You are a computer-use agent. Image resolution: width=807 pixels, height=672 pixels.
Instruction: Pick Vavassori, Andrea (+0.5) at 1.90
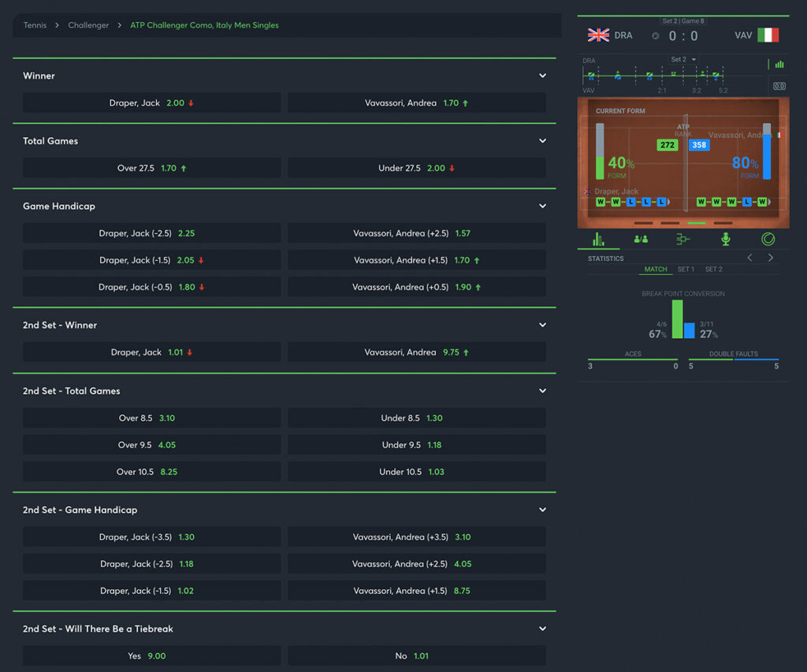[417, 287]
